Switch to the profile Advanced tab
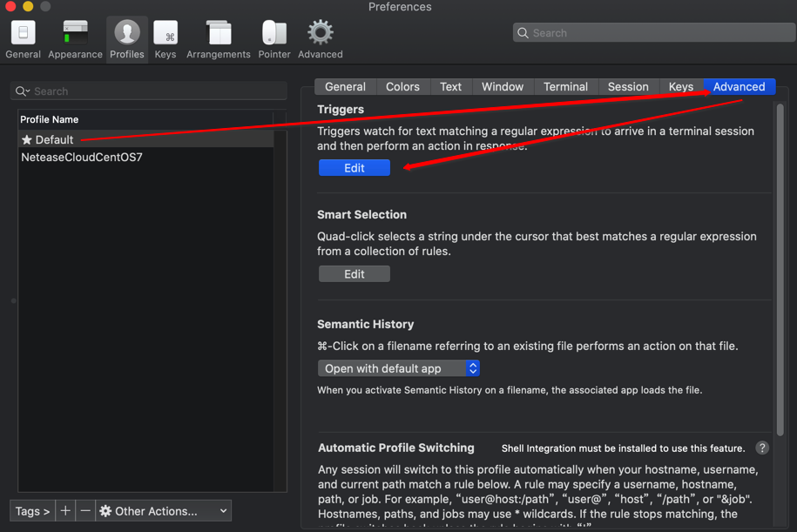Screen dimensions: 797x532 739,87
